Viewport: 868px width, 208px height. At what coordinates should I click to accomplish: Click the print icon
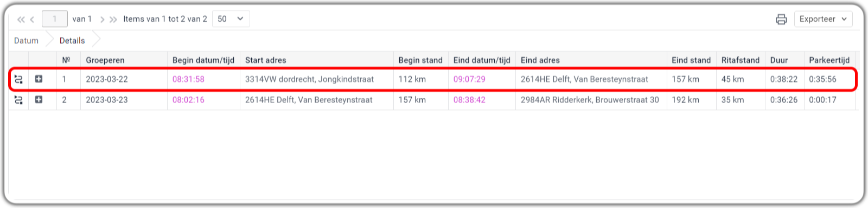(x=781, y=19)
